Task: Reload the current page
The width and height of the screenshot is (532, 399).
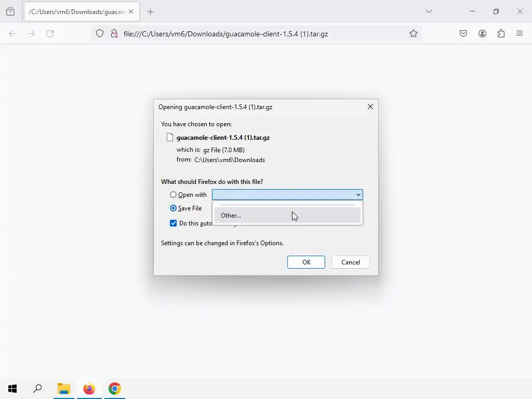Action: click(x=50, y=34)
